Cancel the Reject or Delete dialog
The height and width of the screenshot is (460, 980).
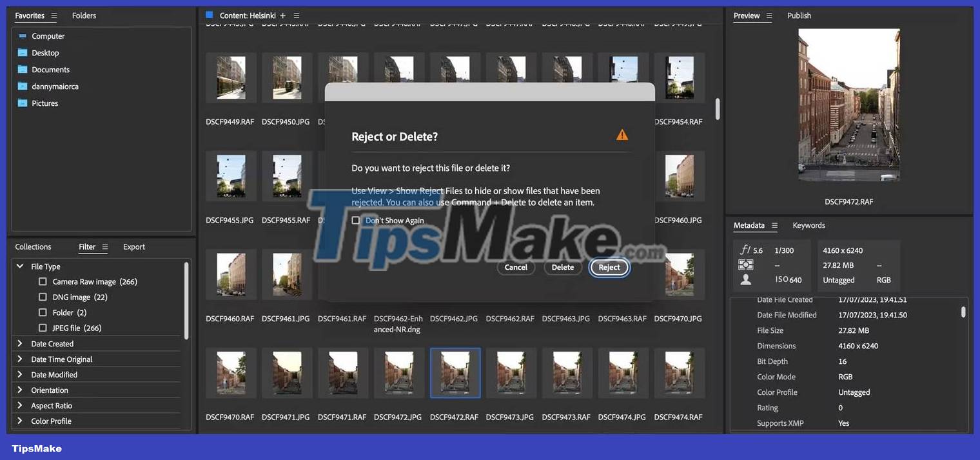[516, 266]
